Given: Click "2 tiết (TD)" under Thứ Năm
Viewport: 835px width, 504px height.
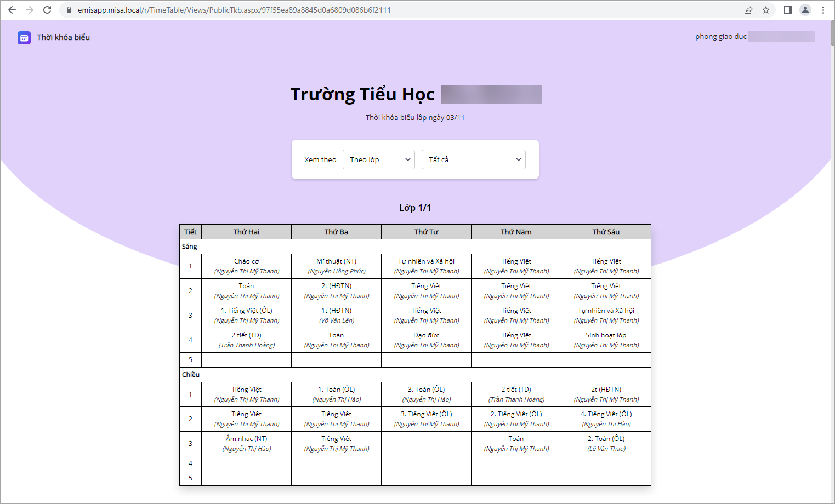Looking at the screenshot, I should (516, 394).
